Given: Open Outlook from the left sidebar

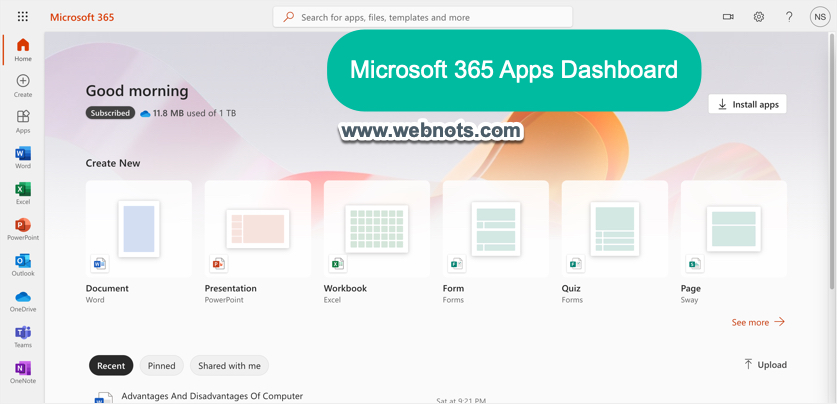Looking at the screenshot, I should (23, 264).
